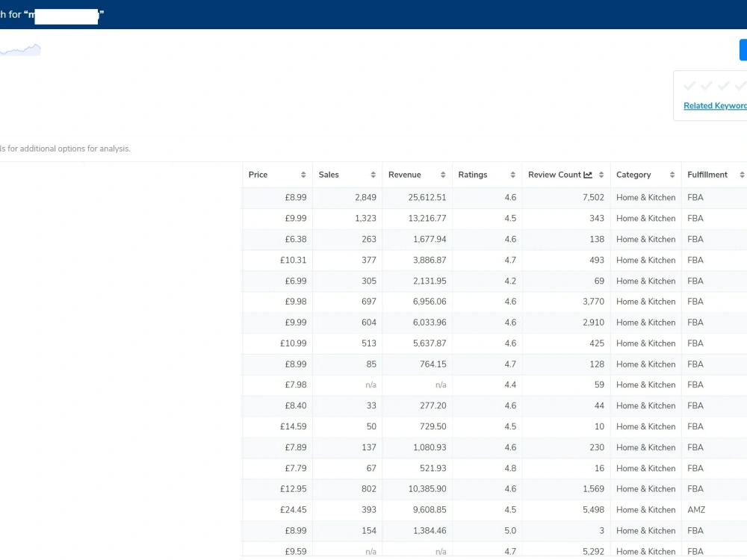The image size is (747, 560).
Task: Click price cell £10.31
Action: click(x=293, y=260)
